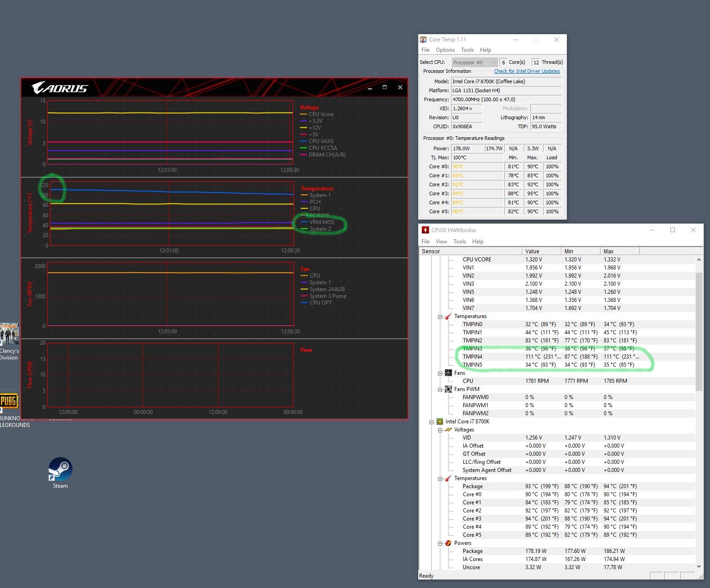The image size is (710, 588).
Task: Collapse the Powers tree node
Action: point(440,543)
